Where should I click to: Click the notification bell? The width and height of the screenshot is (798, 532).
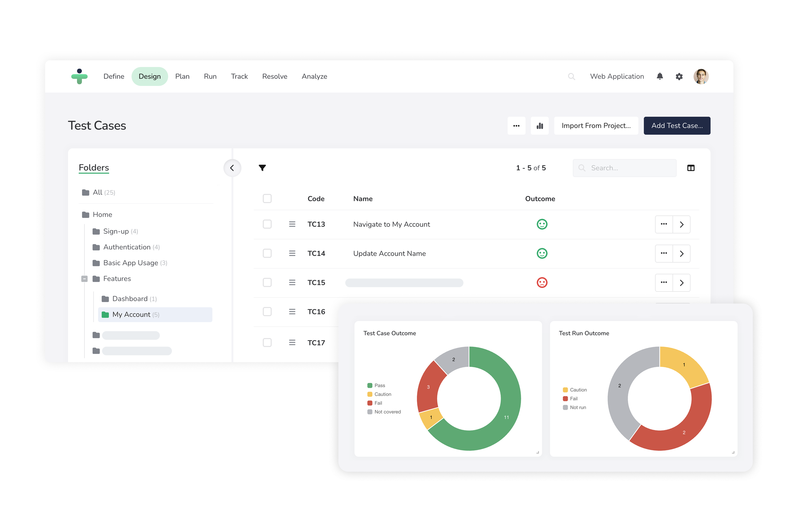click(x=660, y=76)
